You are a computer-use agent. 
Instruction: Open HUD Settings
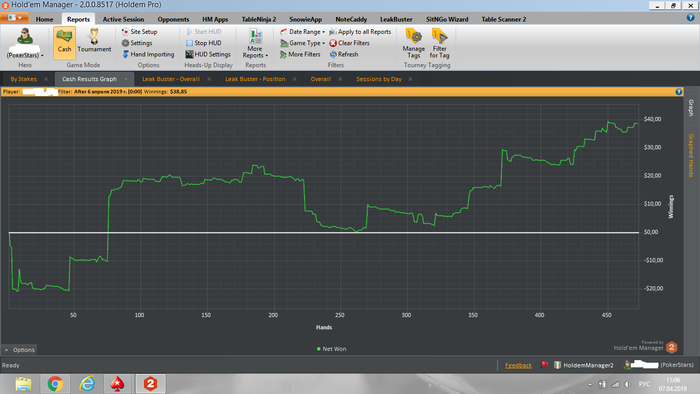[208, 54]
